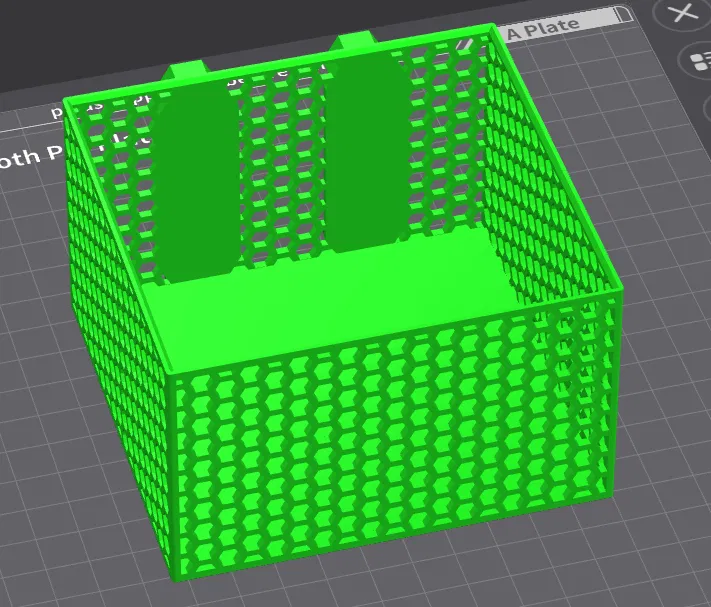Click the X remove-plate icon

(684, 13)
